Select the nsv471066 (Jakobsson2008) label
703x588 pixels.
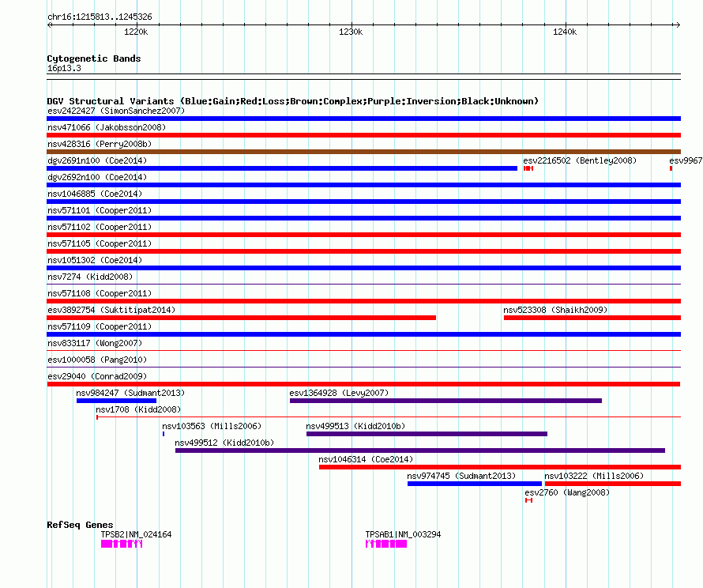pos(107,127)
